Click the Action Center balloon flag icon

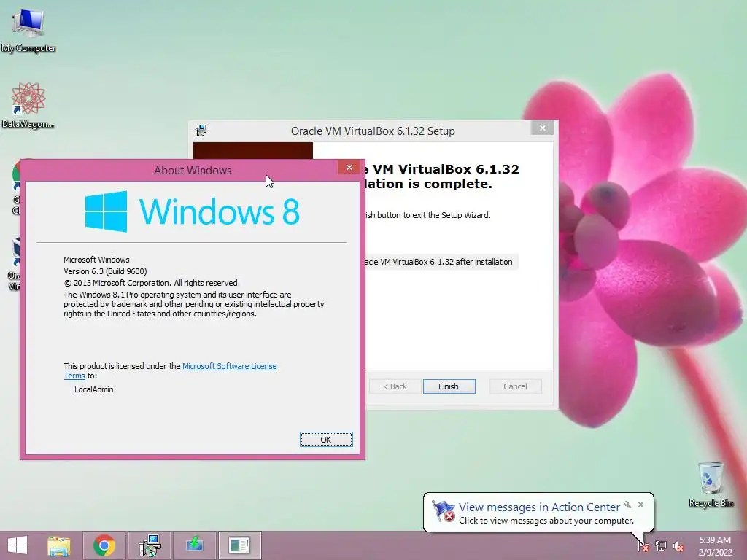443,511
